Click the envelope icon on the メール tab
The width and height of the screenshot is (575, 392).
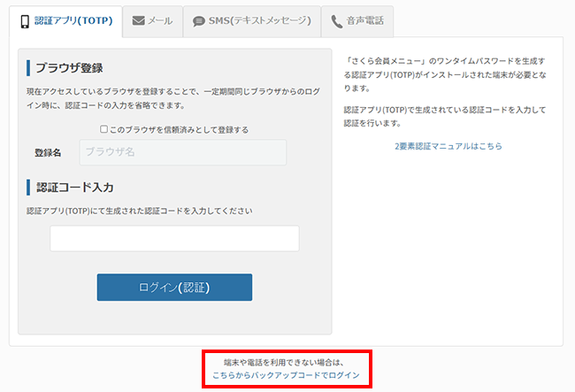pyautogui.click(x=138, y=20)
